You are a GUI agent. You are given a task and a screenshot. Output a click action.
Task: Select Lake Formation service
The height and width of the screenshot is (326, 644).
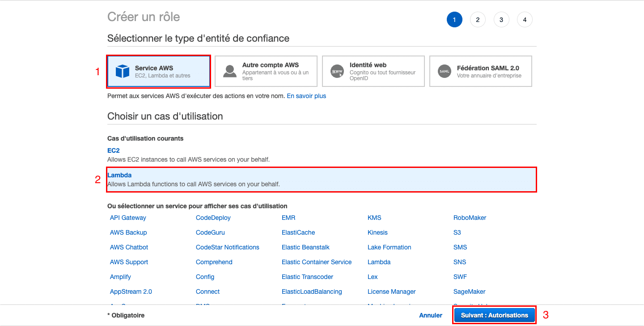[389, 247]
